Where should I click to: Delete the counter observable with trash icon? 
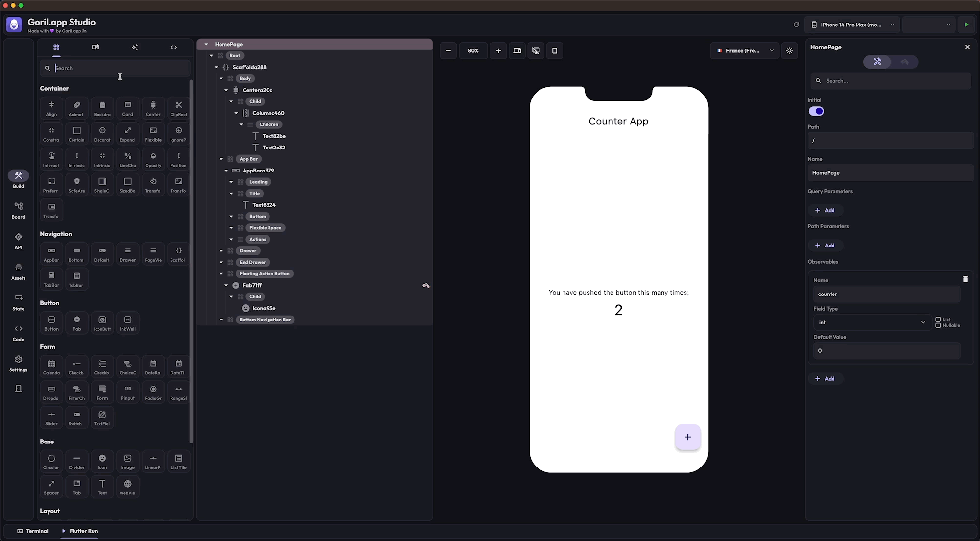pos(965,279)
